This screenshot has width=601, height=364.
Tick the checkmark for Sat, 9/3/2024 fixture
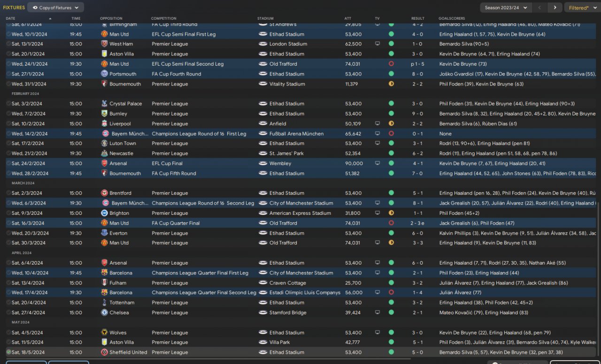(8, 213)
